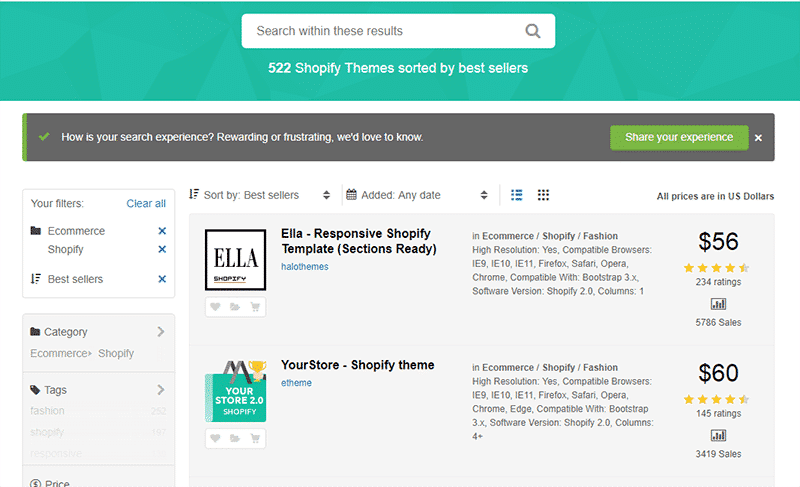Open the Added Any date dropdown
Viewport: 800px width, 487px height.
(x=418, y=195)
